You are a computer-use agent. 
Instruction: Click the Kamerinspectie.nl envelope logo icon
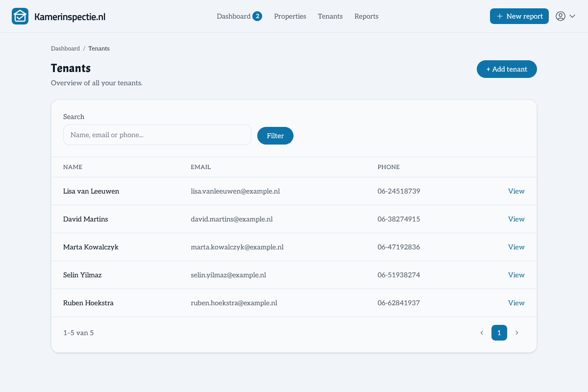coord(20,16)
